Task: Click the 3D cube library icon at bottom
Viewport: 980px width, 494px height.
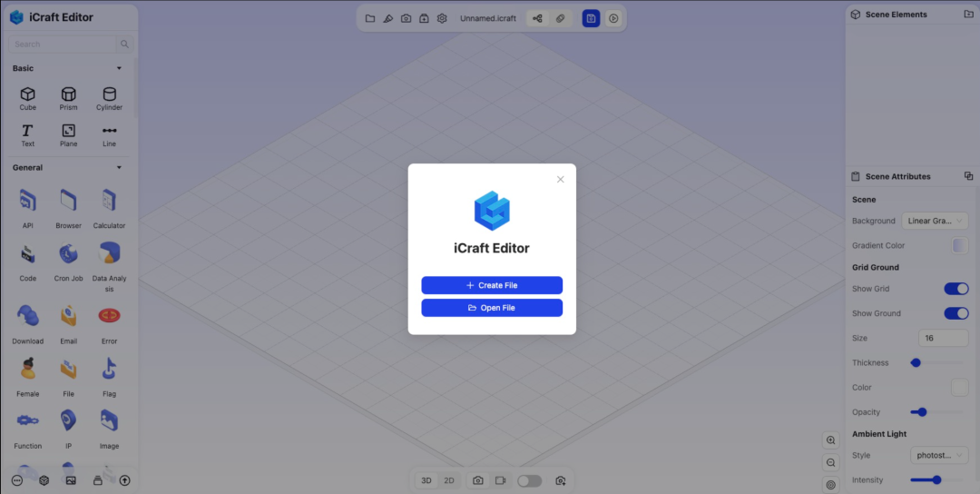Action: (44, 480)
